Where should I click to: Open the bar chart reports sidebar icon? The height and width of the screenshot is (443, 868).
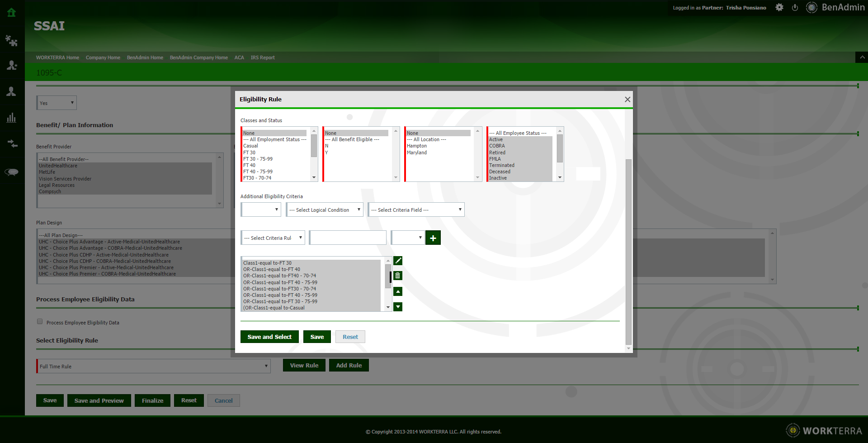point(11,118)
